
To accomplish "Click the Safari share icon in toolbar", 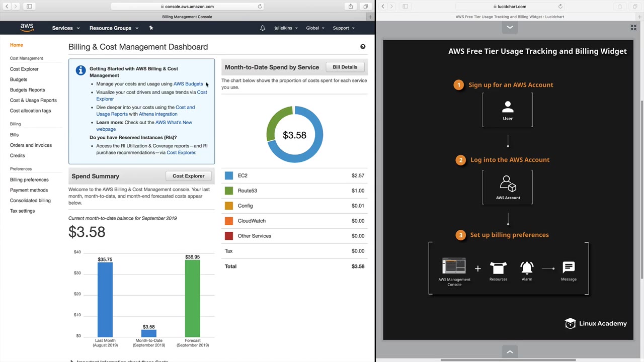I will point(351,7).
